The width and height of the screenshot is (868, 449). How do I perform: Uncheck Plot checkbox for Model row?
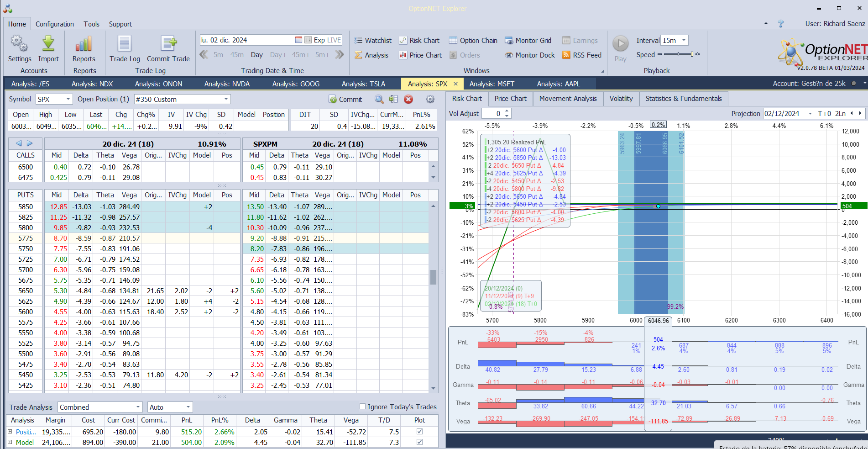419,442
